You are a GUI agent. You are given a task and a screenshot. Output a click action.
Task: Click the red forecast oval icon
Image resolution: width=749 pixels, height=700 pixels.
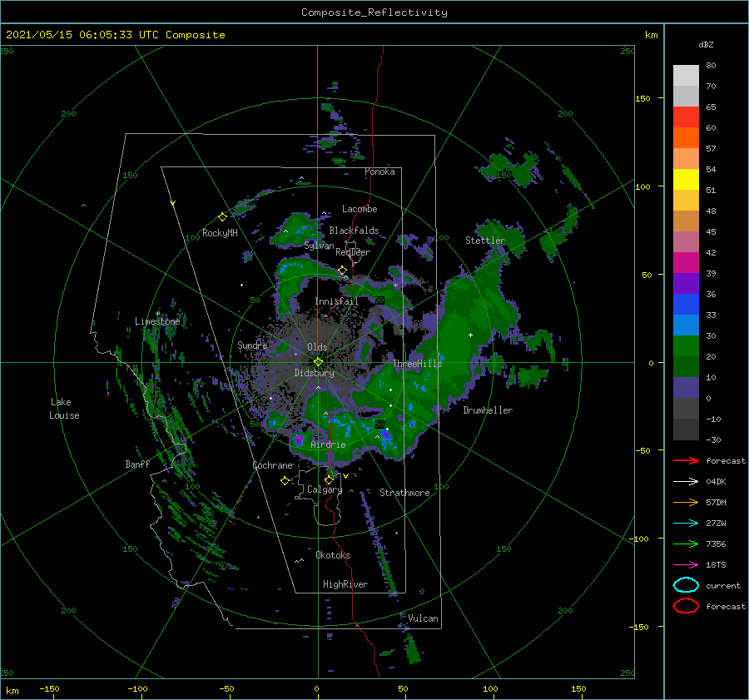686,606
